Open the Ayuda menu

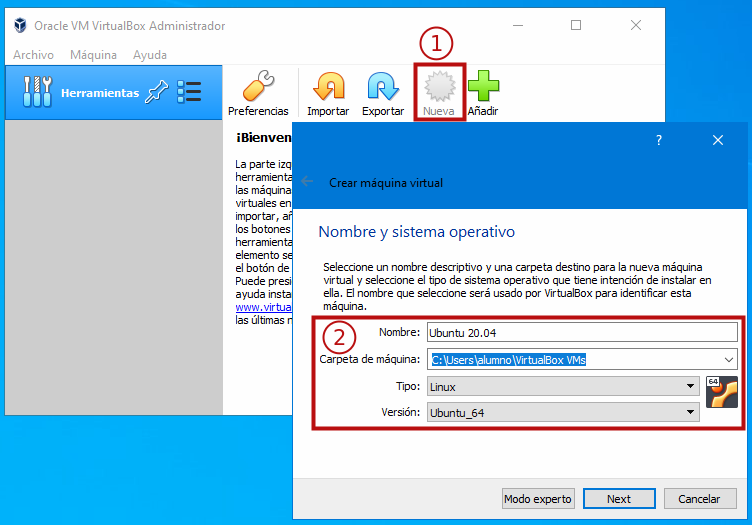point(150,55)
